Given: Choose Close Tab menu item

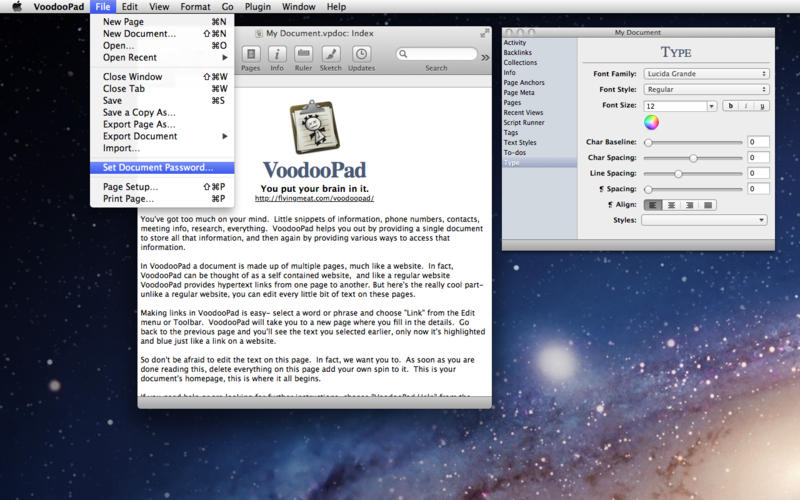Looking at the screenshot, I should pos(162,88).
